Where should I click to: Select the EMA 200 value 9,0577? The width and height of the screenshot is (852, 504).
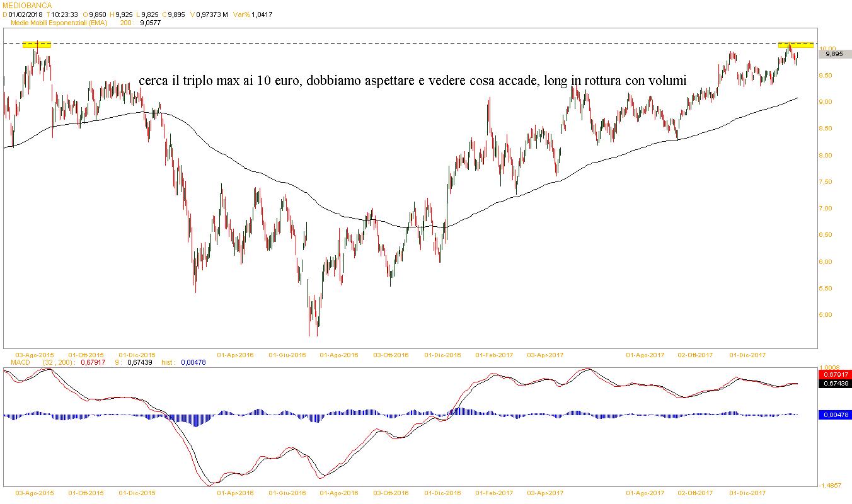[150, 23]
